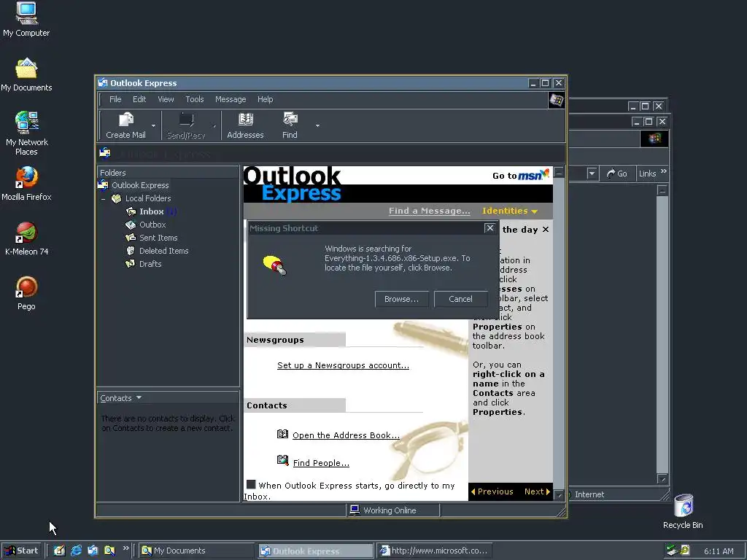
Task: Click Internet Explorer quick launch icon
Action: tap(76, 551)
